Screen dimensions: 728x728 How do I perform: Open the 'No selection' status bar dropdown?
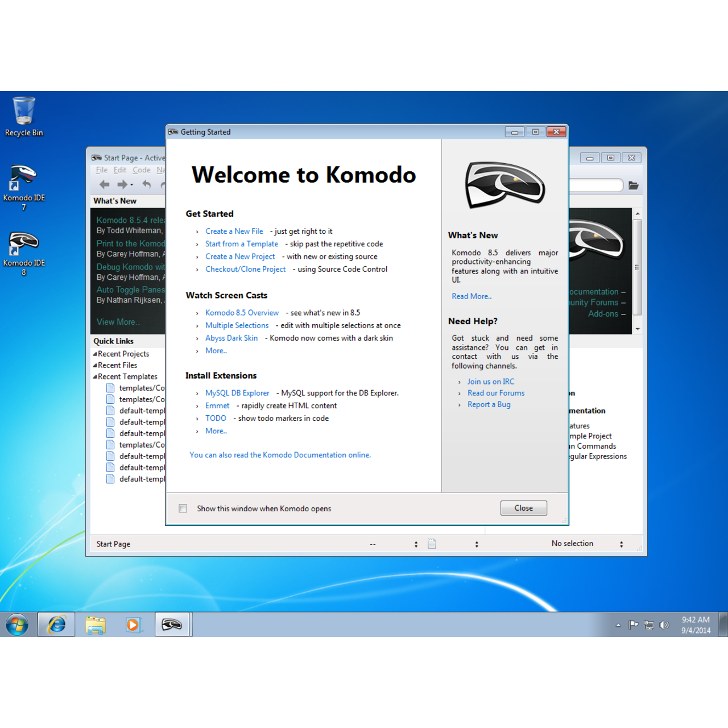click(x=622, y=544)
